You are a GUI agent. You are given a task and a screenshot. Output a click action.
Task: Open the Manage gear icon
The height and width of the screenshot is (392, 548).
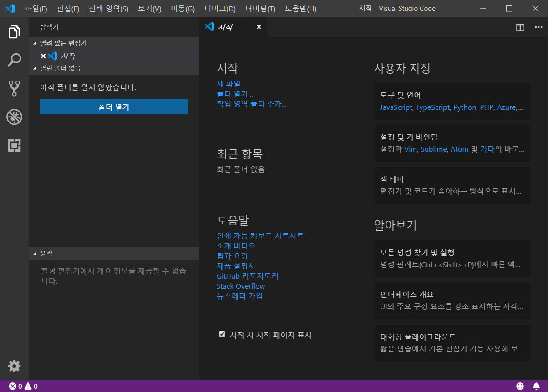click(14, 366)
